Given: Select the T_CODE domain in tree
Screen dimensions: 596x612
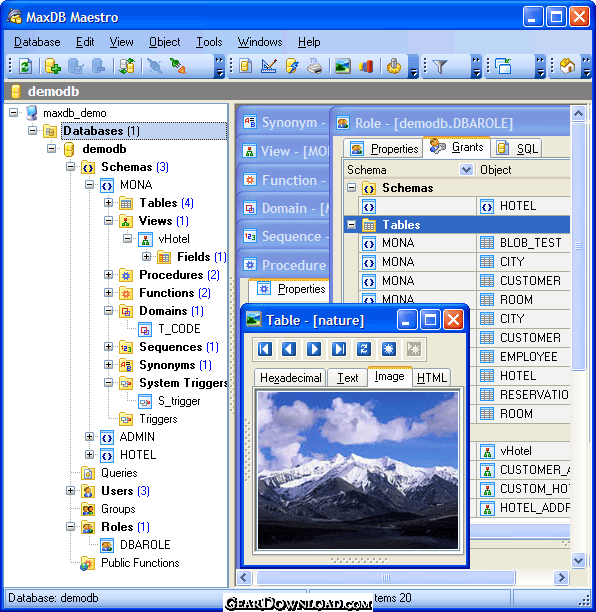Looking at the screenshot, I should point(179,329).
